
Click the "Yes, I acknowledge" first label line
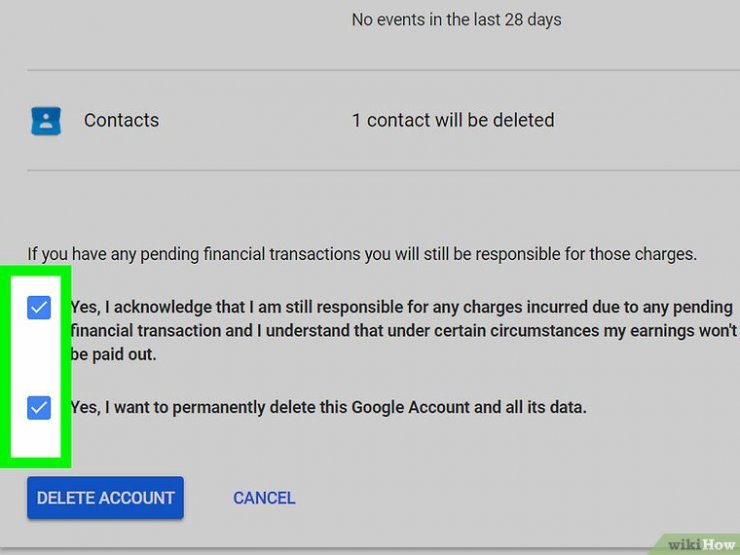400,306
